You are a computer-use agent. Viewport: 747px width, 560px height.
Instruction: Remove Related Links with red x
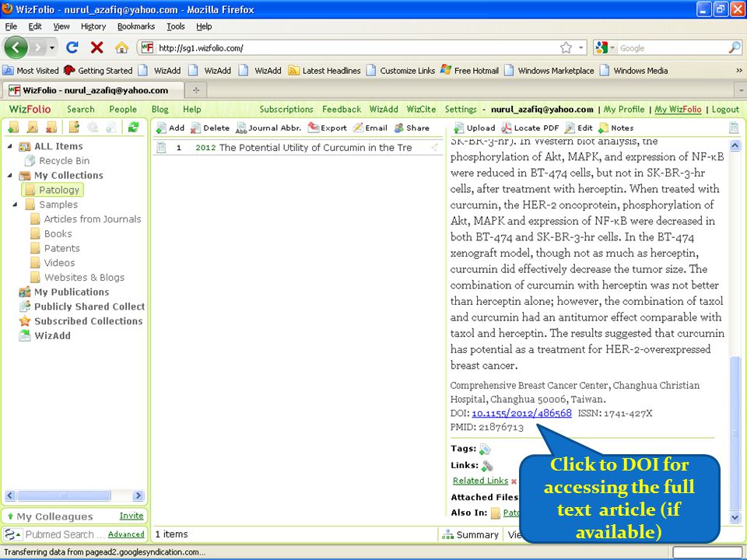tap(514, 481)
